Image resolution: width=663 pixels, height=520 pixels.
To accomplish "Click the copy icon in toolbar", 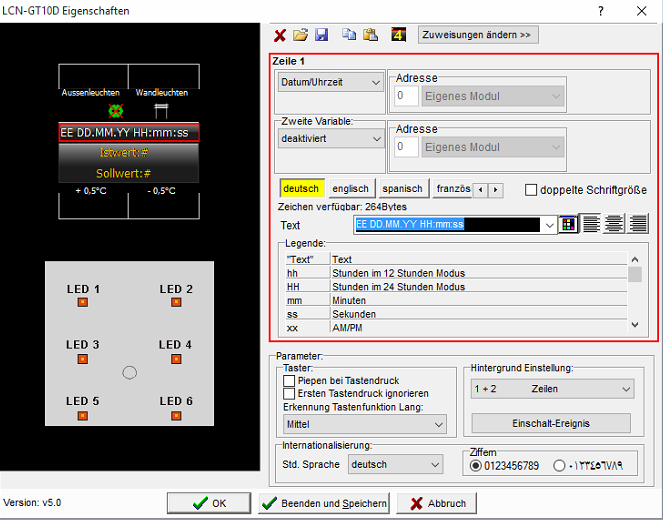I will coord(349,35).
